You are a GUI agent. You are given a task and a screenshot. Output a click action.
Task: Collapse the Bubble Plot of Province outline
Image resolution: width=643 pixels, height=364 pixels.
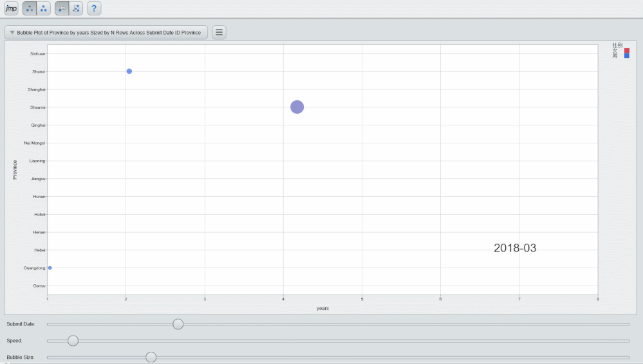click(x=12, y=32)
